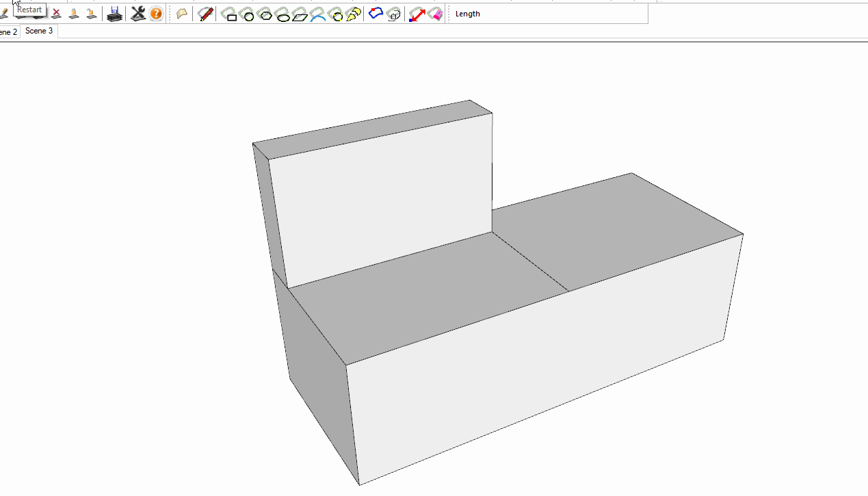Select the red double-arrow tool

click(417, 14)
